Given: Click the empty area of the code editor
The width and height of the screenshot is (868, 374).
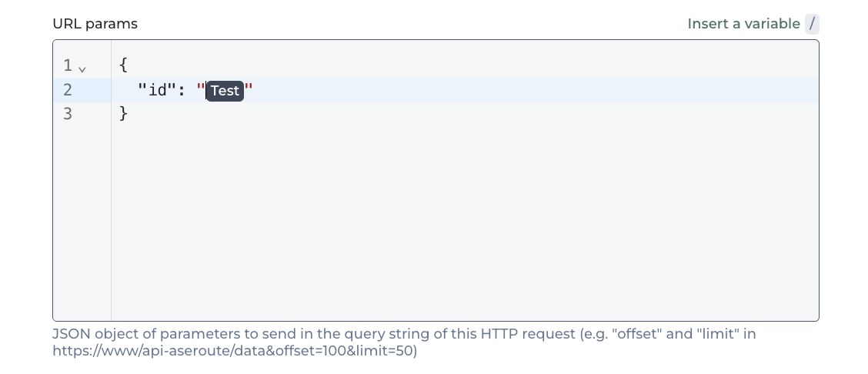Looking at the screenshot, I should (x=462, y=223).
